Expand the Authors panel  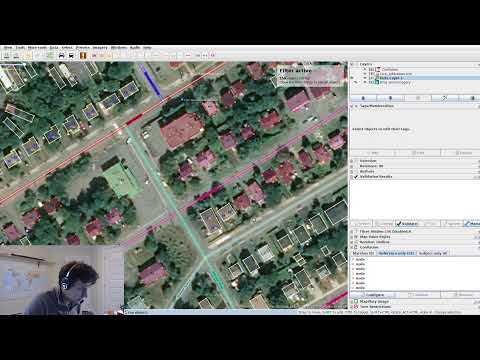(x=352, y=171)
